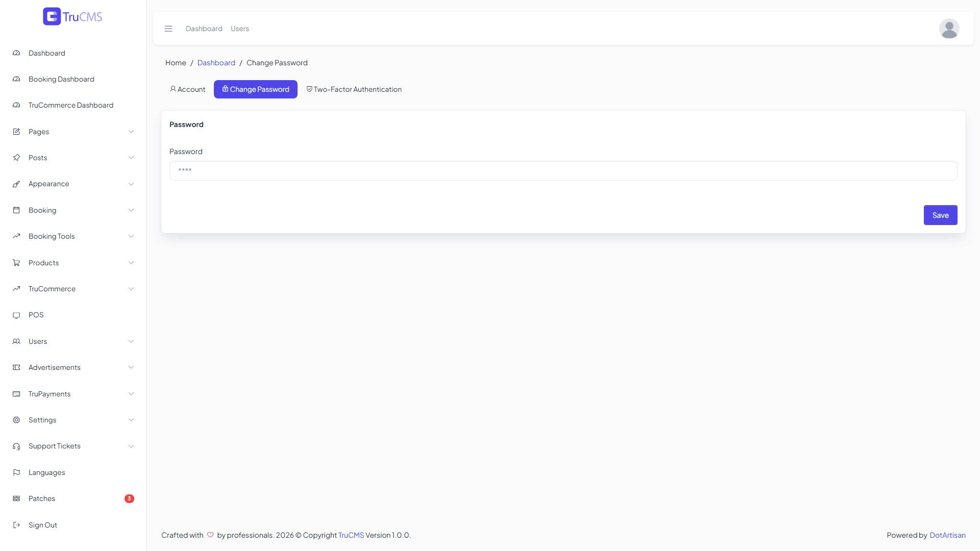Click the Settings gear icon
This screenshot has width=980, height=551.
click(16, 420)
